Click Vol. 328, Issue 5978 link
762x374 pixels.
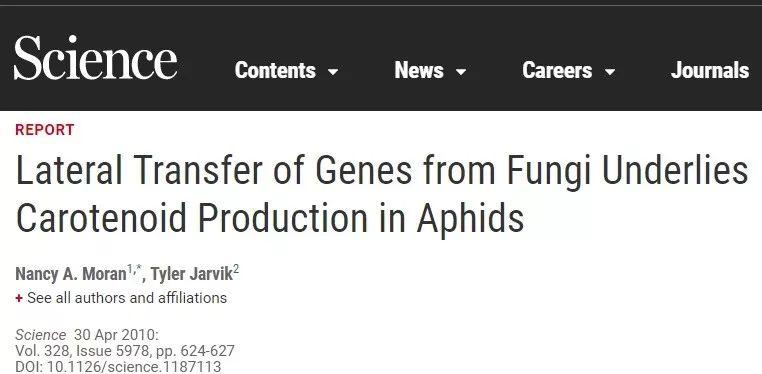(85, 351)
